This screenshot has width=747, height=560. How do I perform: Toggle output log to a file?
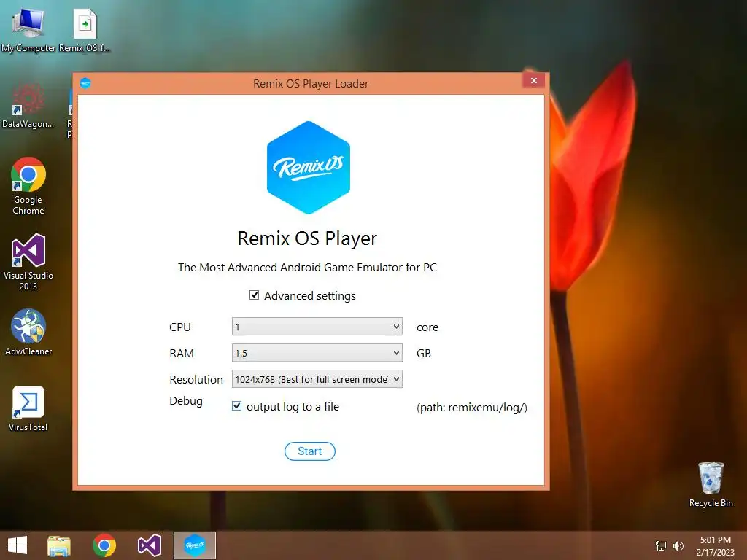237,405
